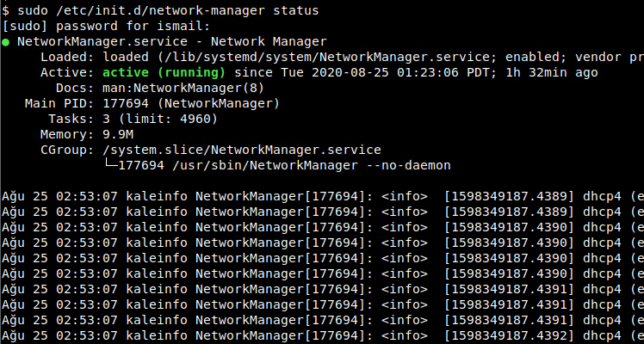The width and height of the screenshot is (644, 344).
Task: Click the Main PID 177694 value
Action: (125, 104)
